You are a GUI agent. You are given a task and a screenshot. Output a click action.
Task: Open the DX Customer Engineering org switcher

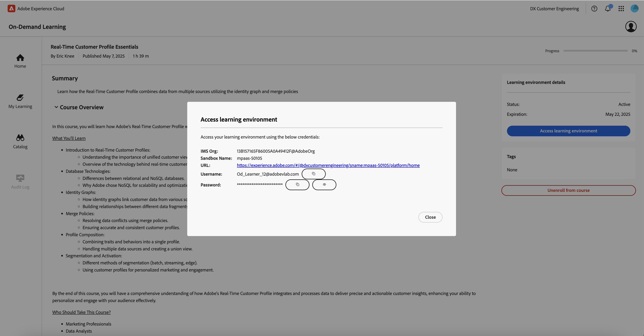click(x=554, y=9)
